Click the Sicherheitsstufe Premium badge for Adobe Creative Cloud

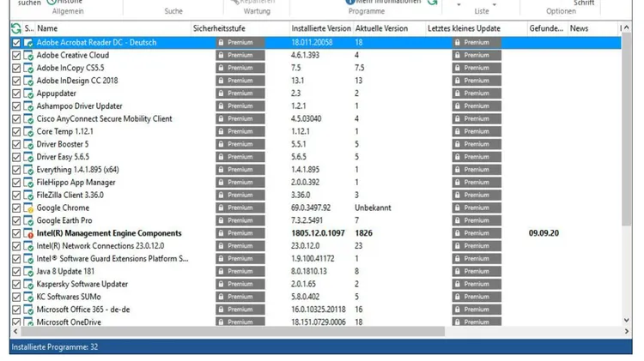click(240, 56)
